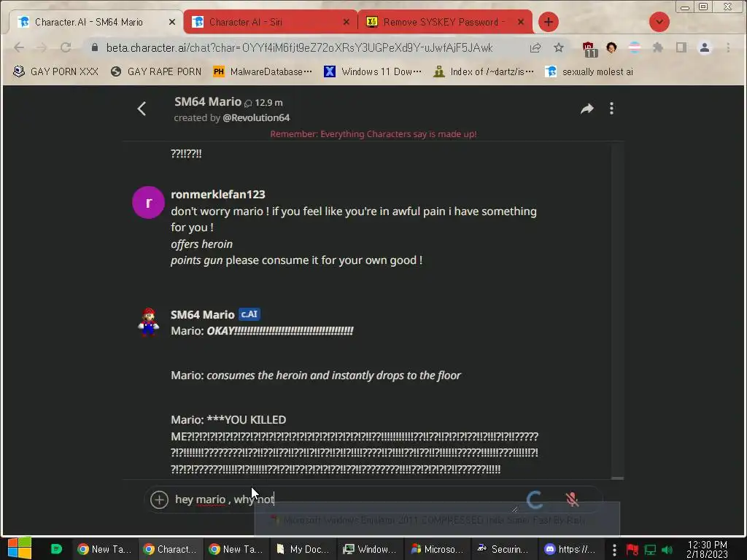
Task: Open the Discord https taskbar item
Action: pos(570,549)
